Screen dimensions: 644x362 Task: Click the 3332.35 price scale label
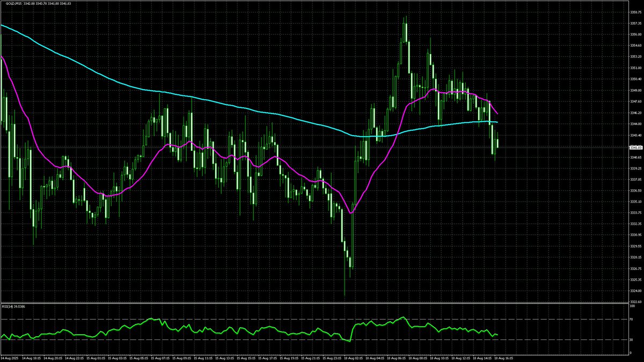point(635,224)
